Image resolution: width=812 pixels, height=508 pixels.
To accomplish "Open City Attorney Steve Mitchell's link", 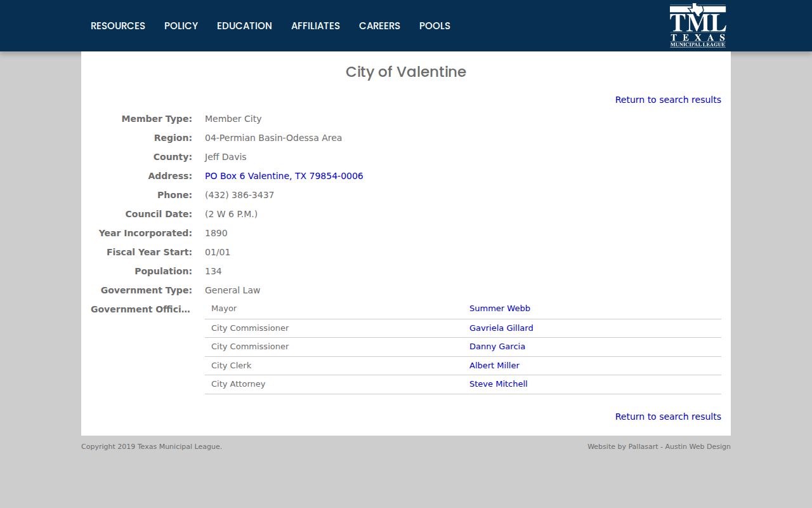I will [x=498, y=384].
